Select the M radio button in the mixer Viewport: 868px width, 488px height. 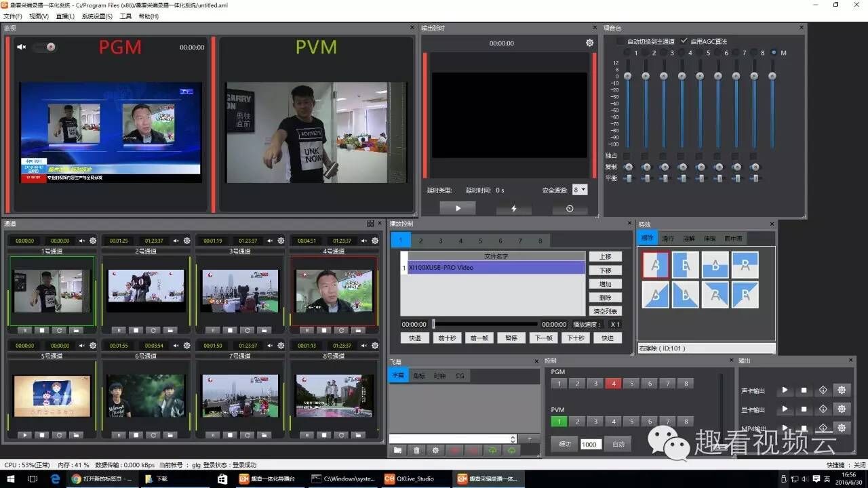[774, 53]
